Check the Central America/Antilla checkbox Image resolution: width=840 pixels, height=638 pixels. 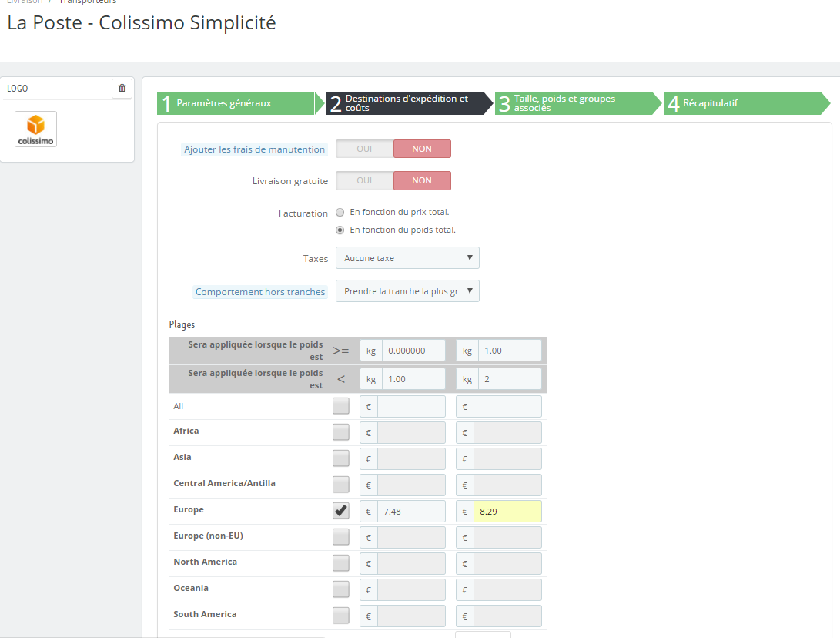click(x=341, y=485)
